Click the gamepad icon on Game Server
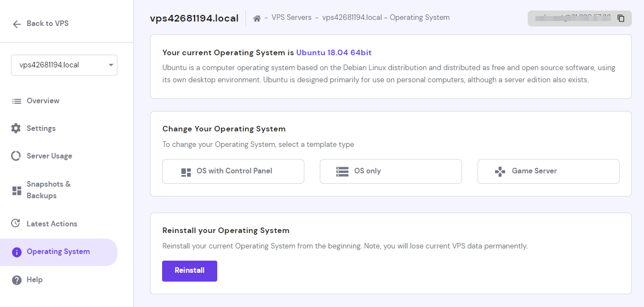Image resolution: width=644 pixels, height=307 pixels. pos(500,172)
